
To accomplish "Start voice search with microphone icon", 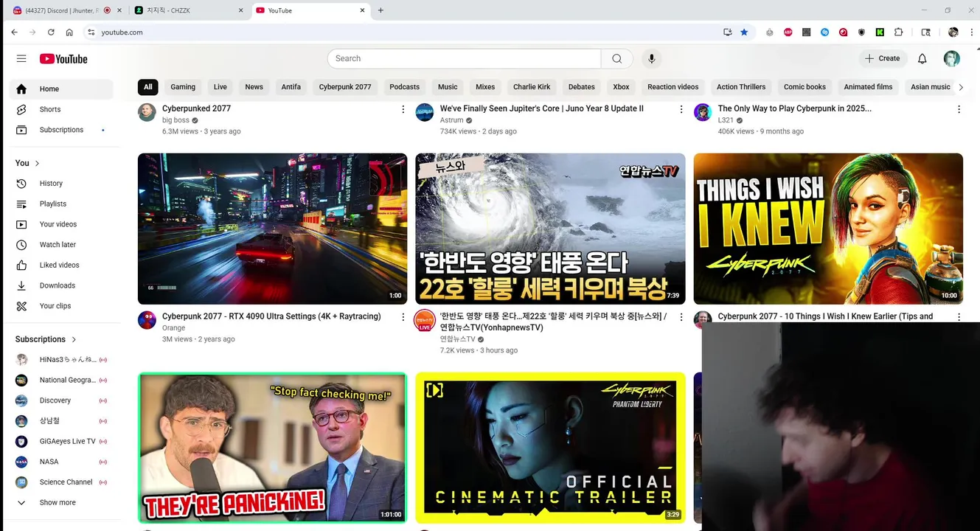I will pyautogui.click(x=651, y=58).
